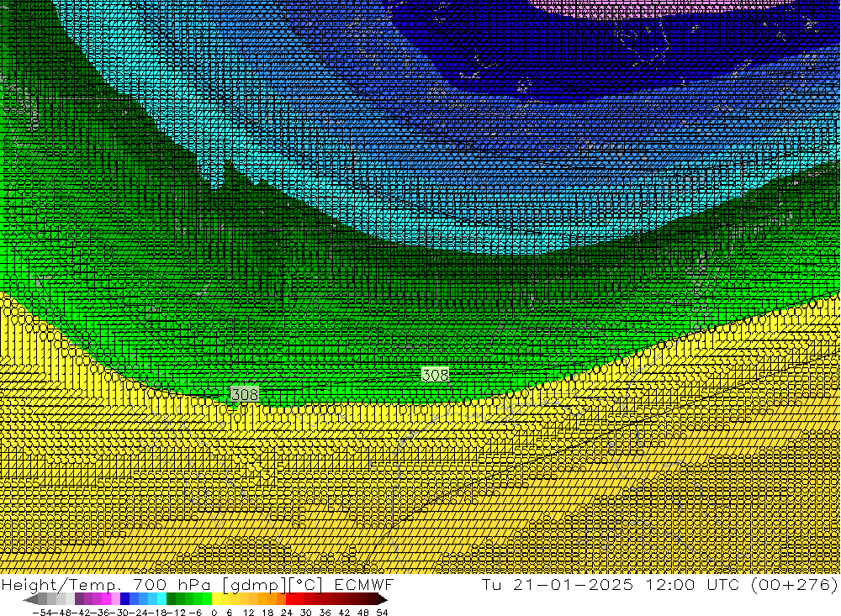
Task: Click the gray left arrow end of the color legend
Action: (x=30, y=600)
